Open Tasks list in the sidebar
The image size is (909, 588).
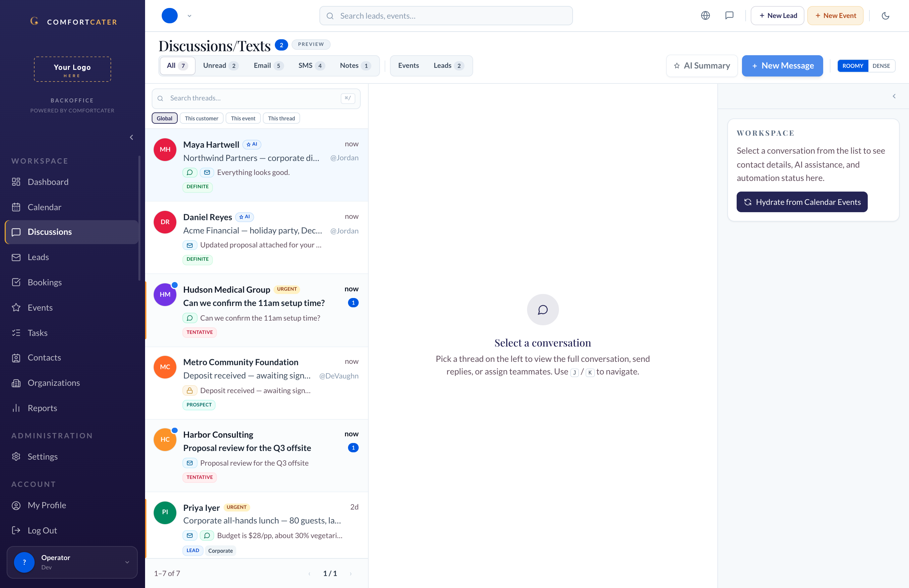72,333
